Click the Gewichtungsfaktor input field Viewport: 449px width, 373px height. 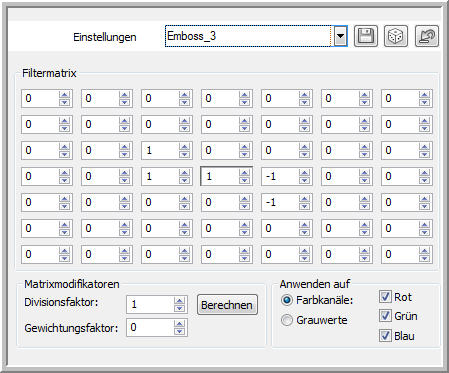click(150, 327)
